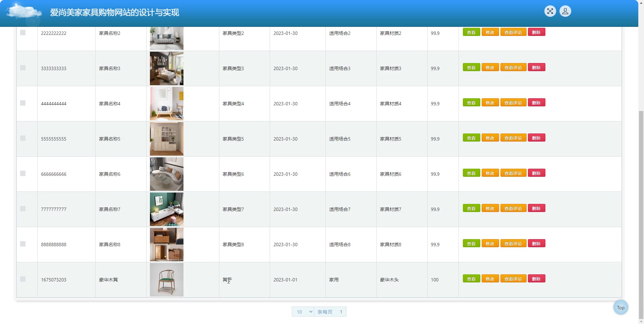
Task: Enable the checkbox for row 8888888888
Action: [x=23, y=244]
